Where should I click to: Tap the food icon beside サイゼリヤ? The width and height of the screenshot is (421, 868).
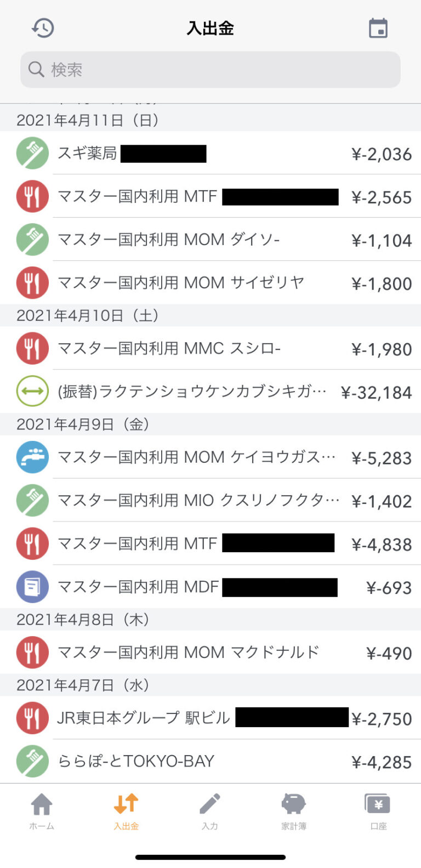(x=32, y=283)
